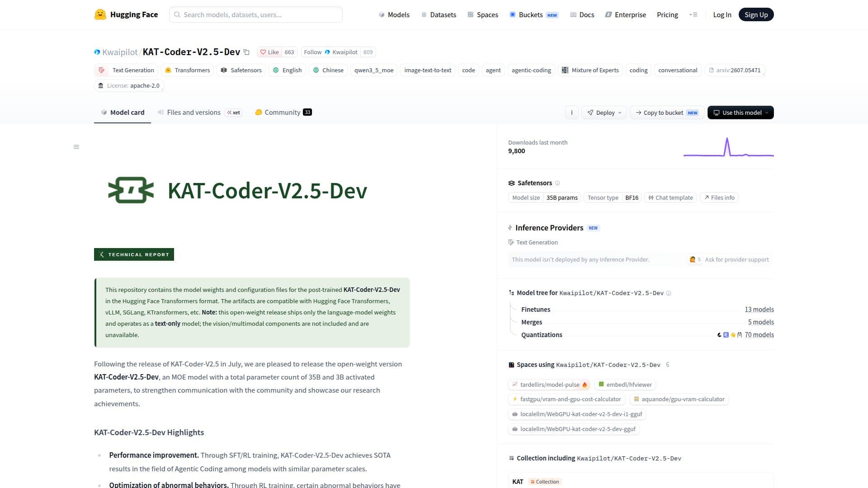Click the Chat template button

tap(670, 197)
